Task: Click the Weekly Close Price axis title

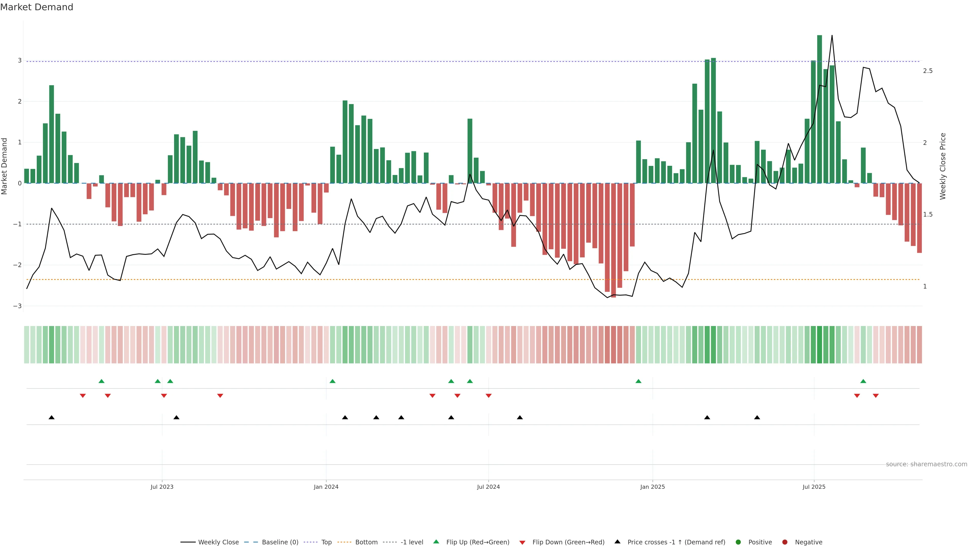Action: 943,166
